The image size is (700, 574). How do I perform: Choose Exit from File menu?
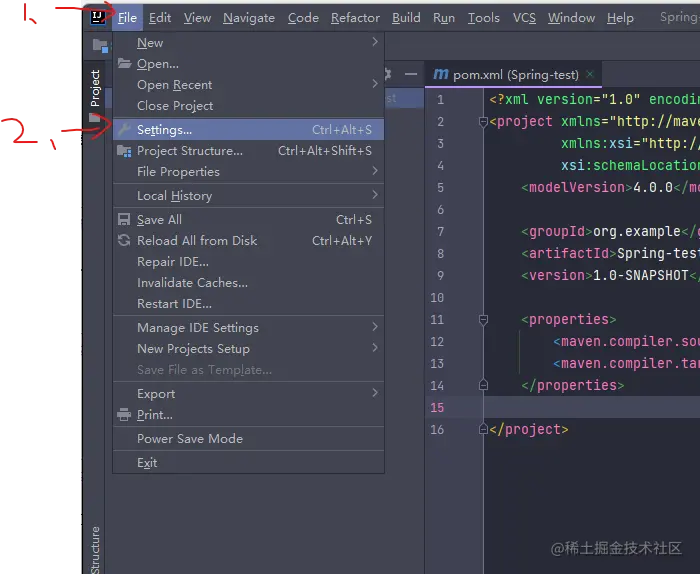coord(248,463)
